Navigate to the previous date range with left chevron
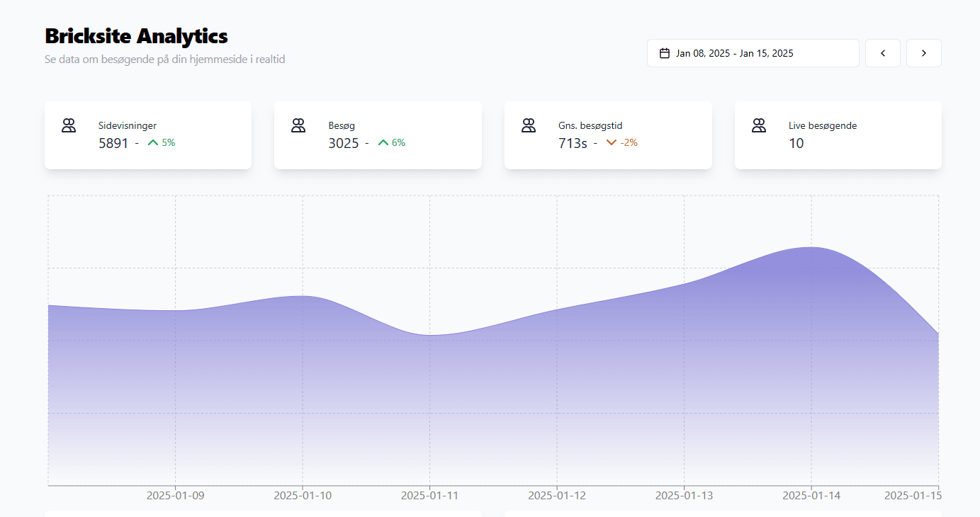 [882, 52]
